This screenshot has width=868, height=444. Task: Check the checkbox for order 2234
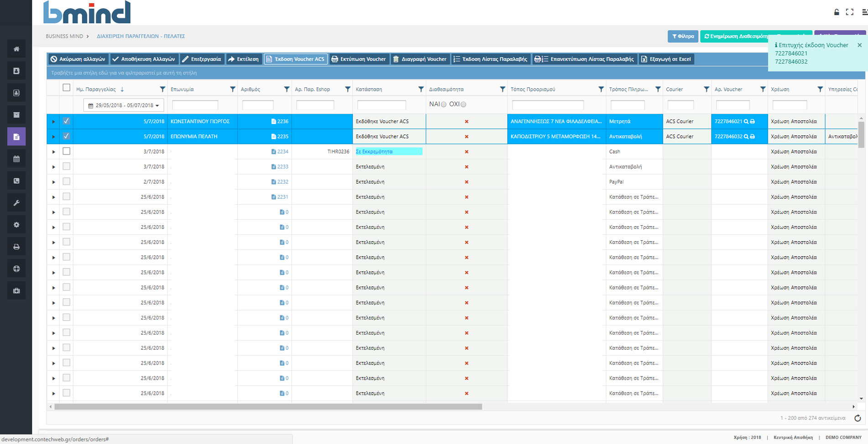tap(66, 151)
